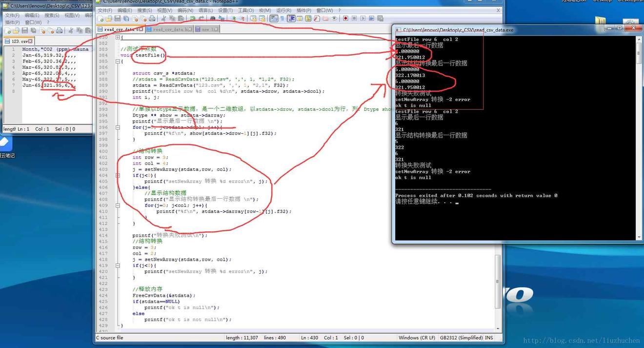644x348 pixels.
Task: Click the Windows (CR LF) status bar field
Action: click(x=416, y=338)
